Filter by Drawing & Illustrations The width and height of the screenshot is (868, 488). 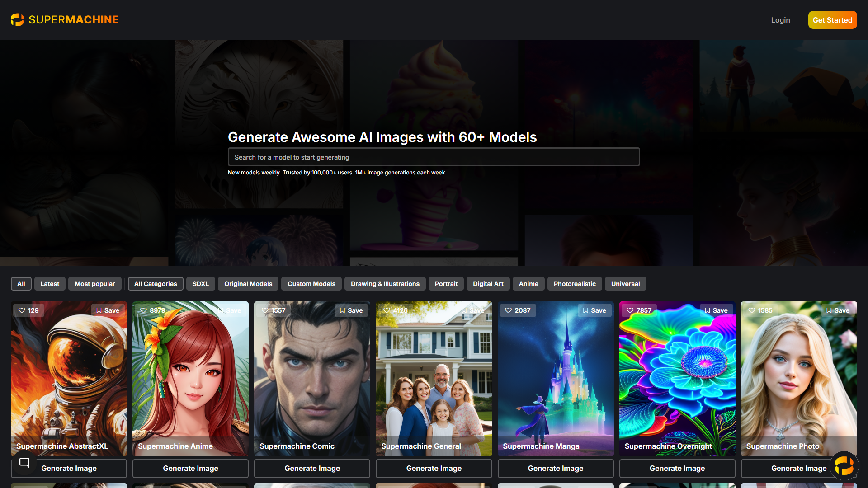pyautogui.click(x=385, y=284)
